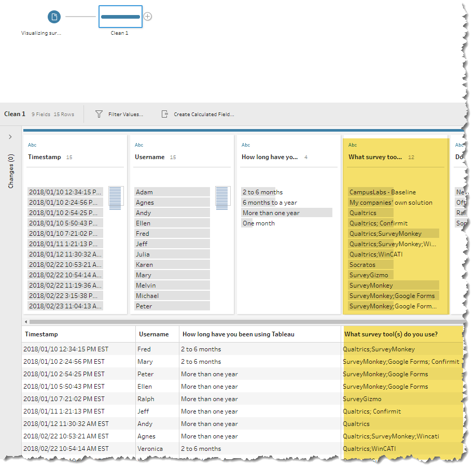Click the Visualizing survey input step icon
Viewport: 476px width, 469px height.
pyautogui.click(x=54, y=17)
